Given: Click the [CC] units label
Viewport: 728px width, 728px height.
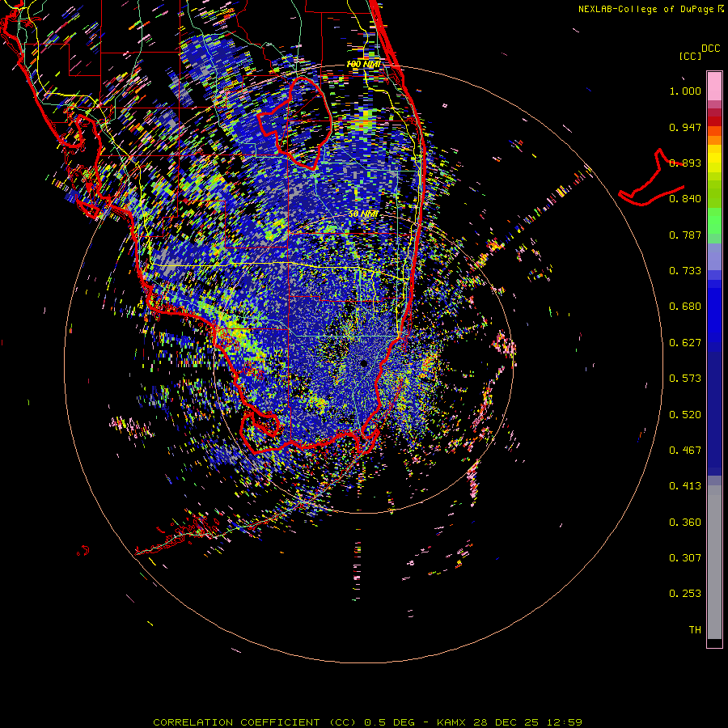Looking at the screenshot, I should point(690,57).
